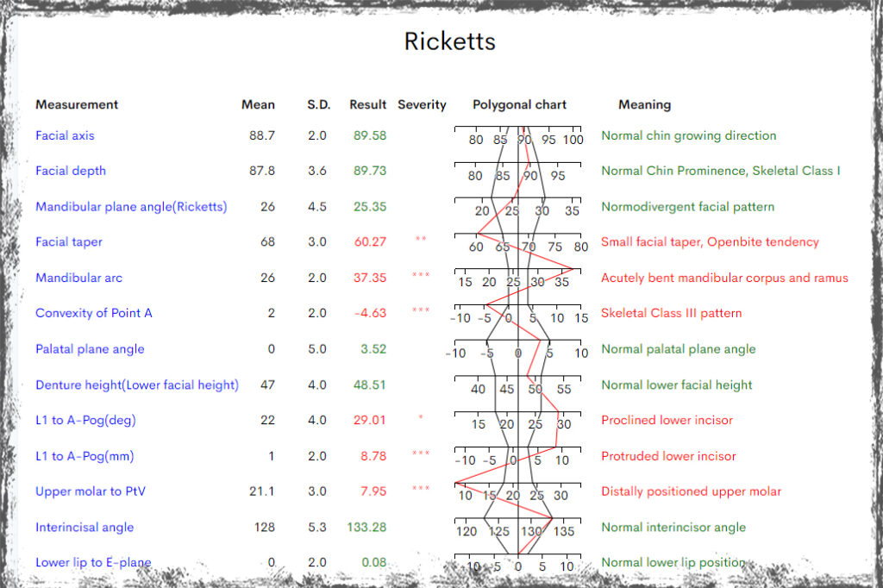The width and height of the screenshot is (883, 588).
Task: Click the Lower lip to E-plane link
Action: coord(93,563)
